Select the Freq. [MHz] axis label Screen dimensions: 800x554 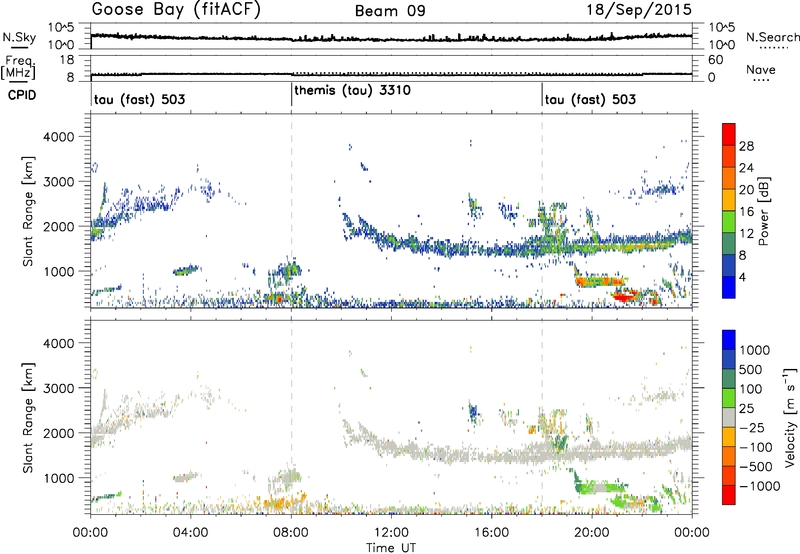point(19,67)
